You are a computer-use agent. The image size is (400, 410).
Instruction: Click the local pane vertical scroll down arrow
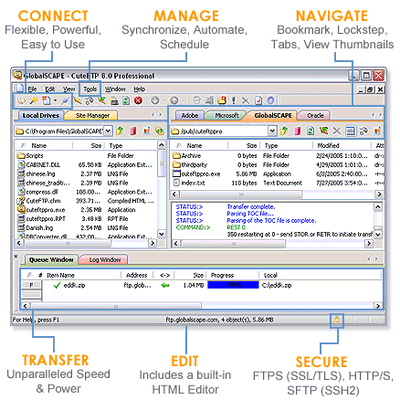(161, 234)
